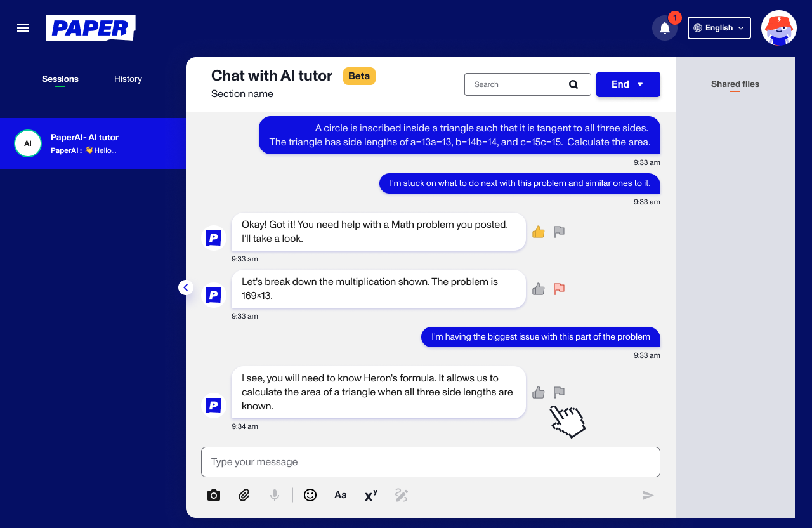The width and height of the screenshot is (812, 528).
Task: Click the Paper avatar beside 'Okay! Got it!' message
Action: (214, 238)
